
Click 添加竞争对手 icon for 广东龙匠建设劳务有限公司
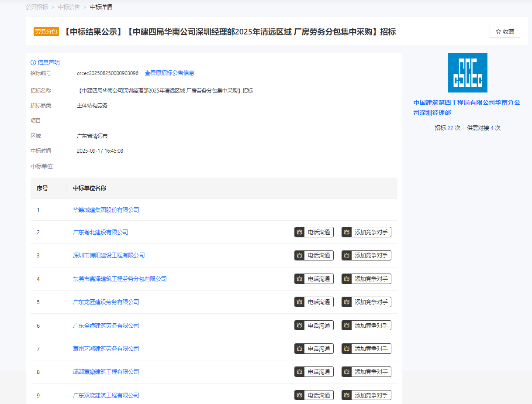click(x=347, y=302)
